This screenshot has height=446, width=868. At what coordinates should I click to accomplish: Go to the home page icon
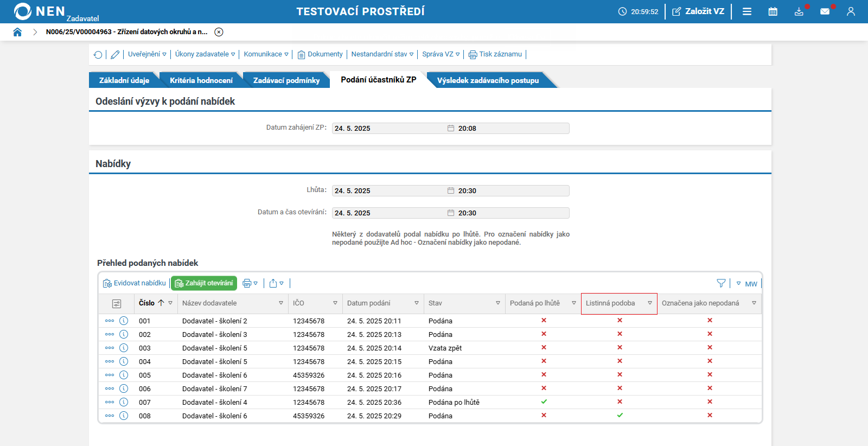pyautogui.click(x=17, y=32)
